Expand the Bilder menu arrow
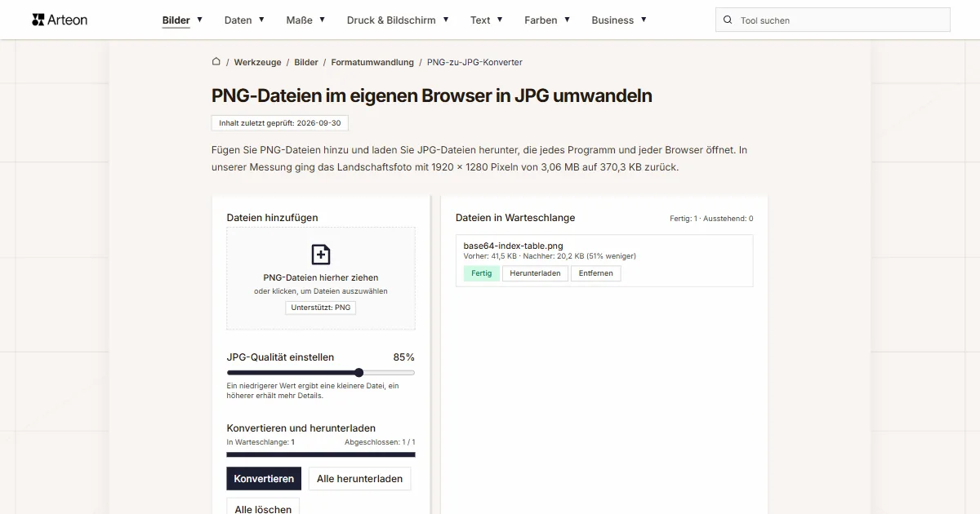Screen dimensions: 980x514 click(x=200, y=20)
